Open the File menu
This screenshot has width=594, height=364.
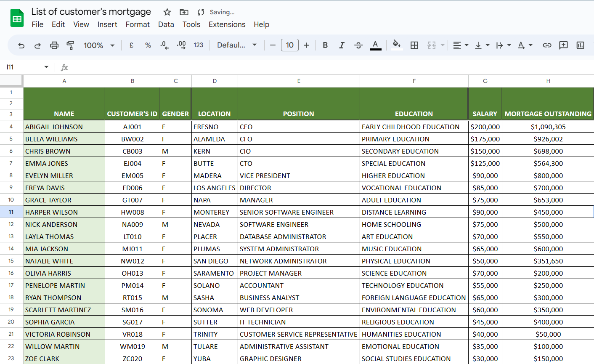(37, 24)
